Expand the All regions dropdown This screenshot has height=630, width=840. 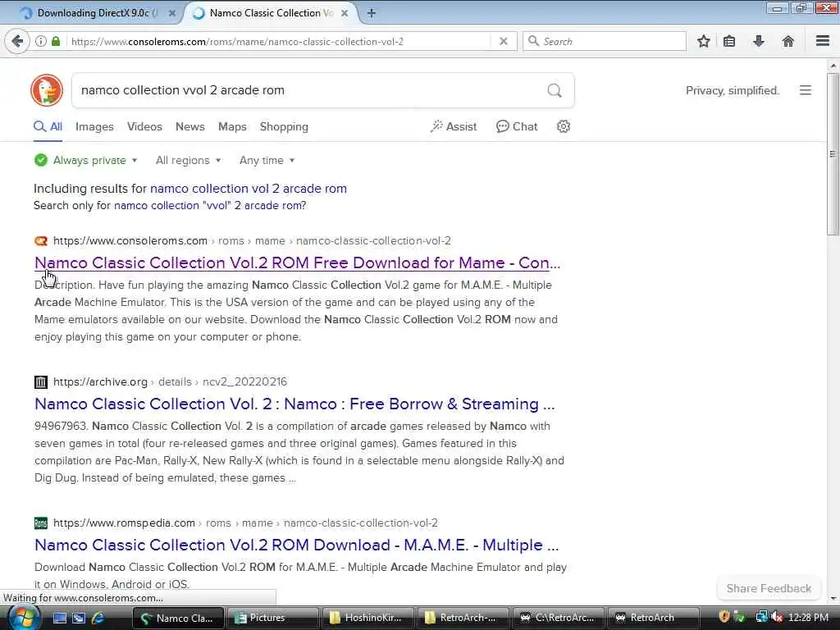coord(188,160)
